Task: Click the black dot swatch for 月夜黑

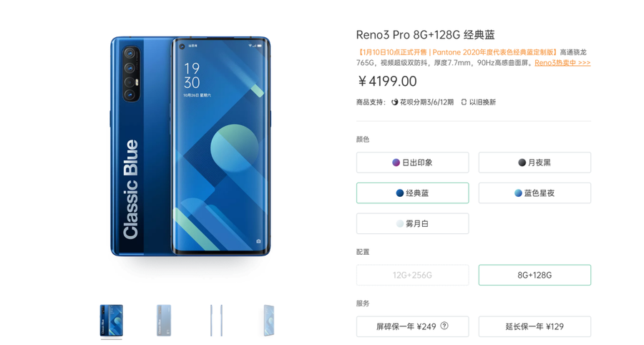Action: pyautogui.click(x=522, y=162)
